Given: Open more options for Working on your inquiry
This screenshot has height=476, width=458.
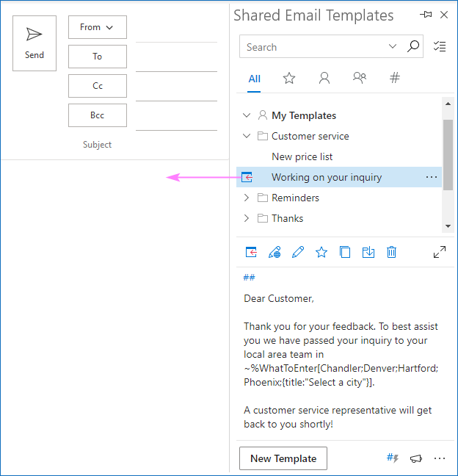Looking at the screenshot, I should (x=432, y=177).
